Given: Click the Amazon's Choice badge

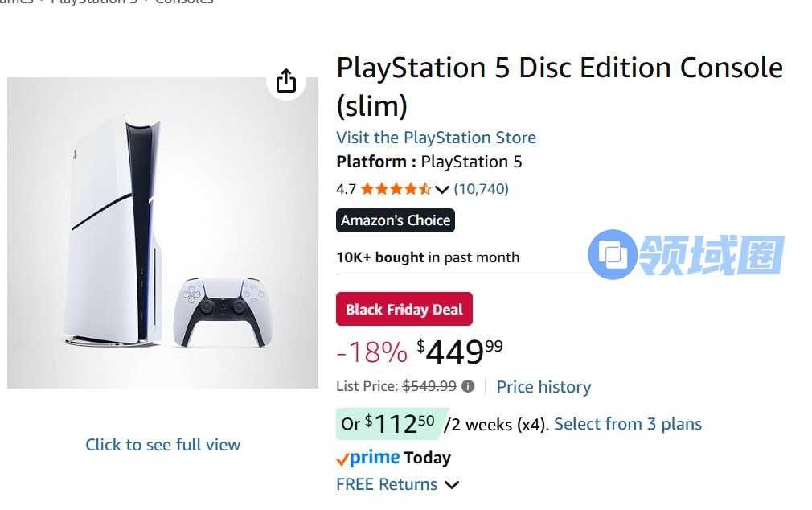Looking at the screenshot, I should tap(396, 220).
